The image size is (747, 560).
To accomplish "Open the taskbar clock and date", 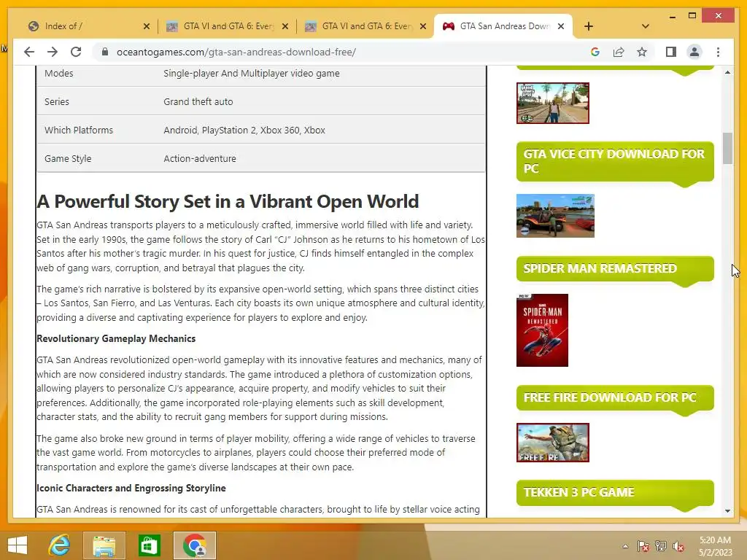I will pyautogui.click(x=715, y=546).
